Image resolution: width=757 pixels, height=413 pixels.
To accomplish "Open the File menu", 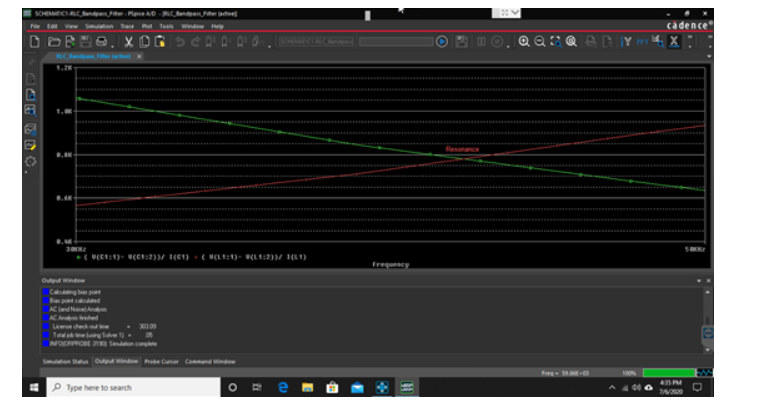I will [x=35, y=26].
